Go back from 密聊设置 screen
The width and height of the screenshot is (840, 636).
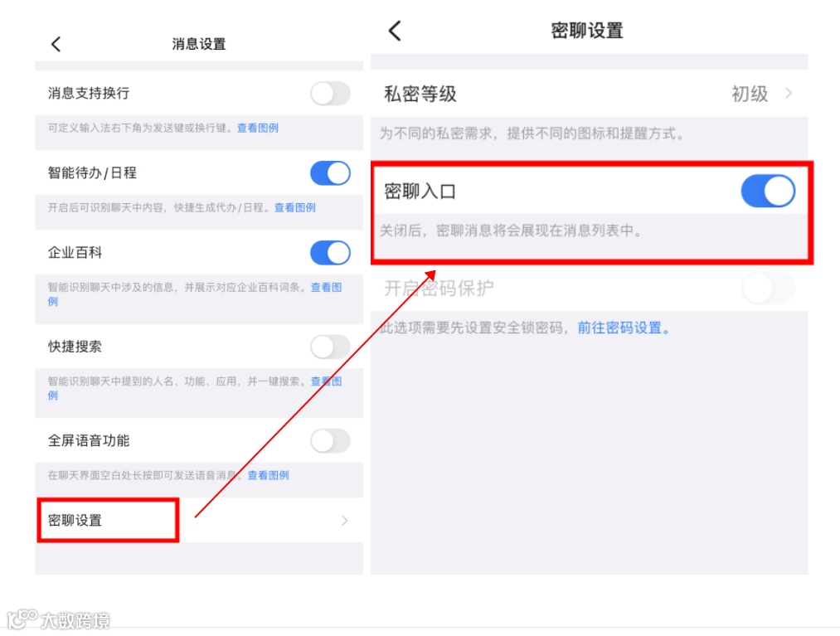pyautogui.click(x=395, y=31)
